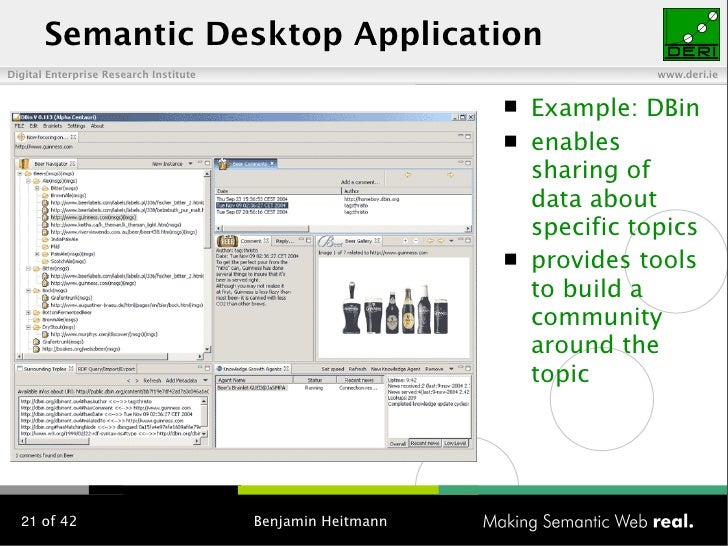728x546 pixels.
Task: Click Add Metadata button
Action: pos(181,380)
